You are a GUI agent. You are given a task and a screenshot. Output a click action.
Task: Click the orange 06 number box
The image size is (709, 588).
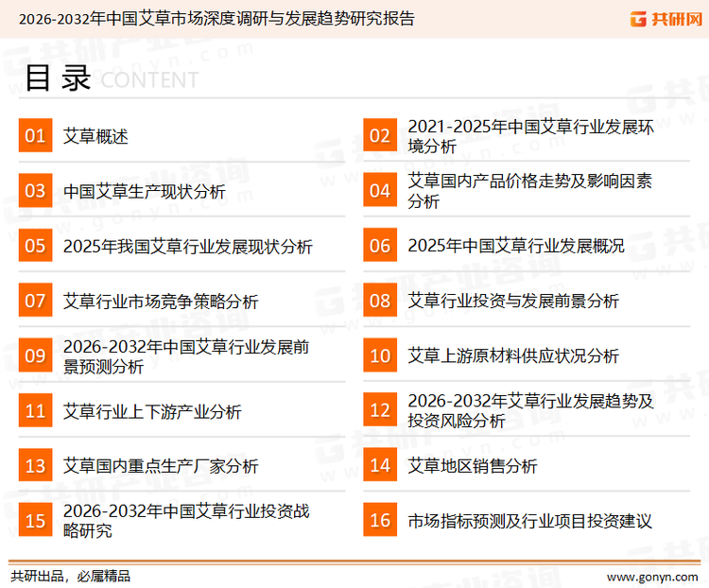380,245
